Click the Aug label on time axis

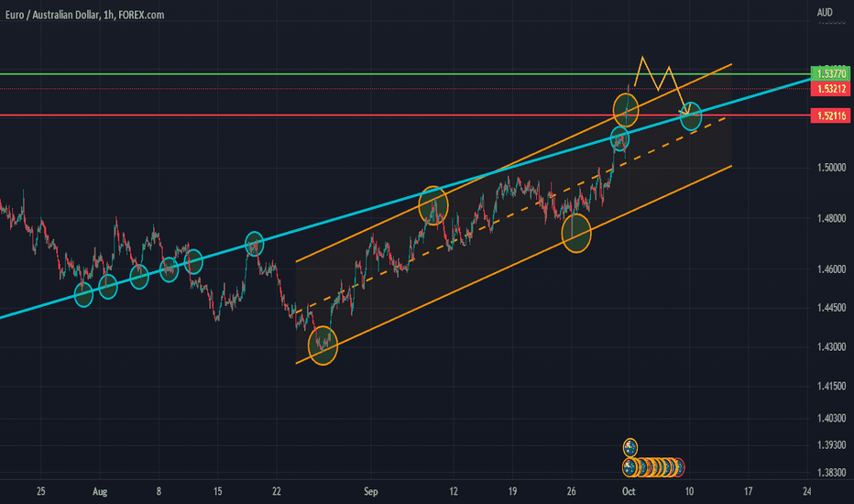[100, 491]
